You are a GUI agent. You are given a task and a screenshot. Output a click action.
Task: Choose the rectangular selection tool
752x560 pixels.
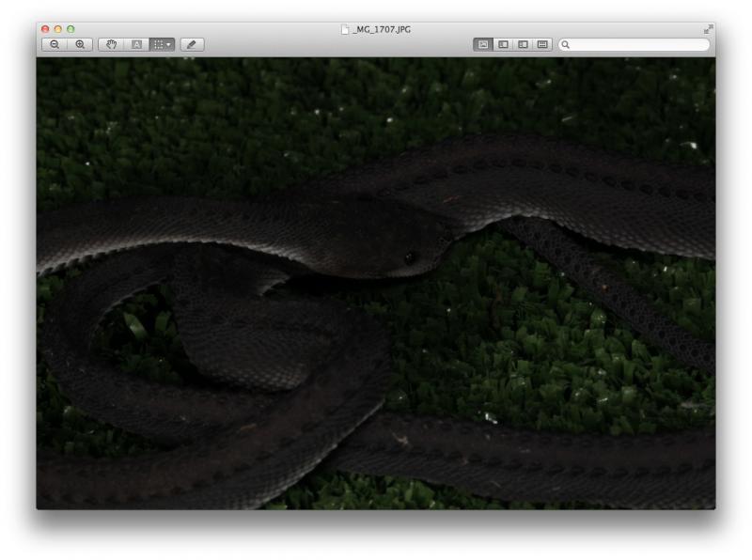[x=159, y=44]
